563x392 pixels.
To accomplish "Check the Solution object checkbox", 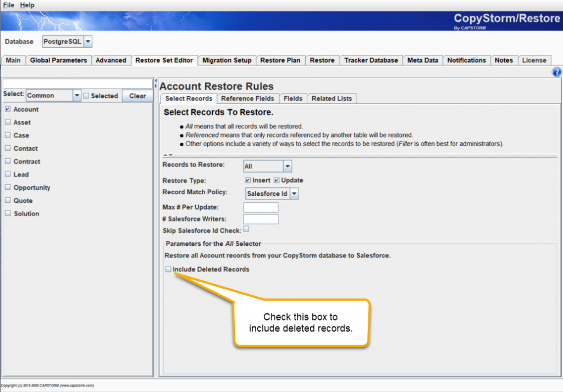I will click(x=8, y=213).
